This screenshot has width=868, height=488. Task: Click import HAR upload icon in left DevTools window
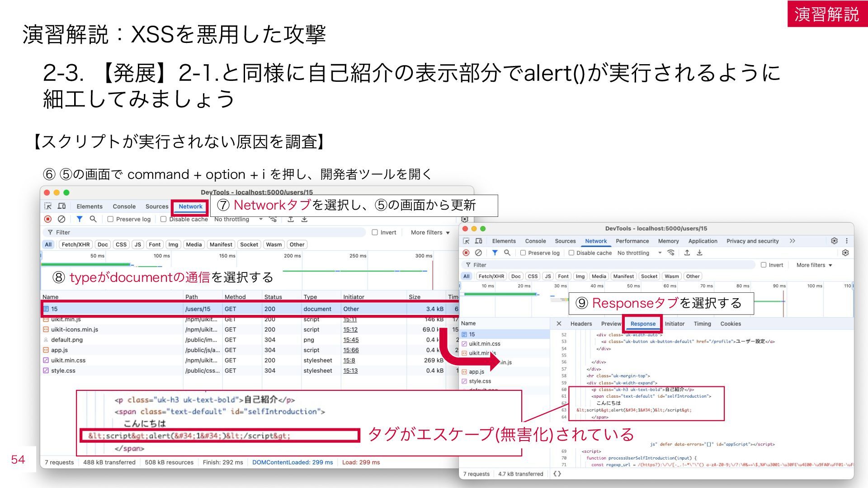click(291, 219)
